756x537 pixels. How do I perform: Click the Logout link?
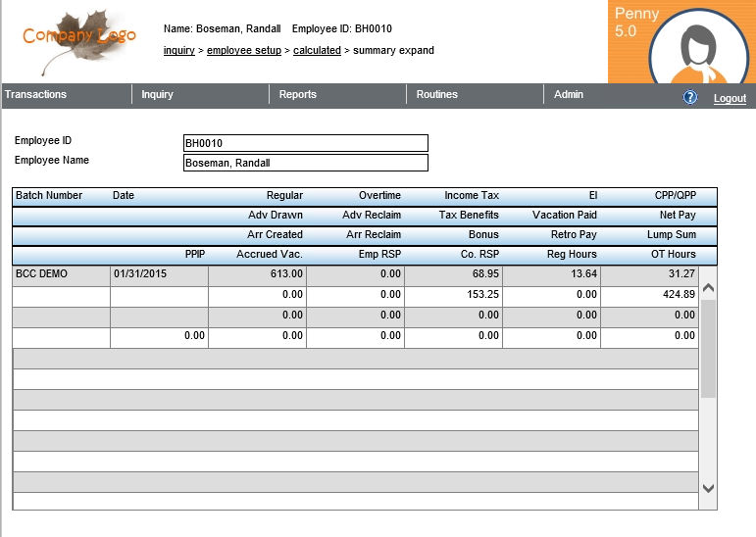pos(730,98)
